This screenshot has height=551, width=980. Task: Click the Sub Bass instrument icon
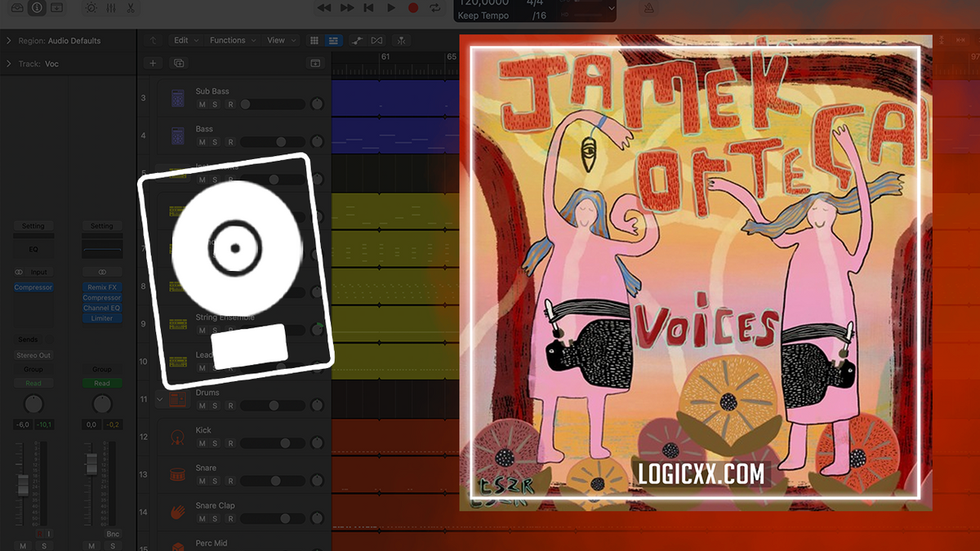(177, 98)
